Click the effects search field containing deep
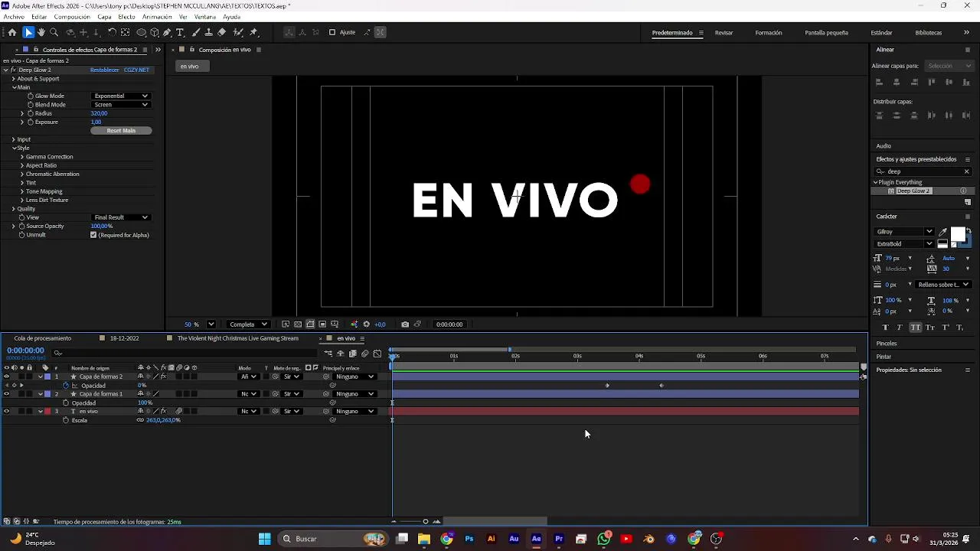 923,171
